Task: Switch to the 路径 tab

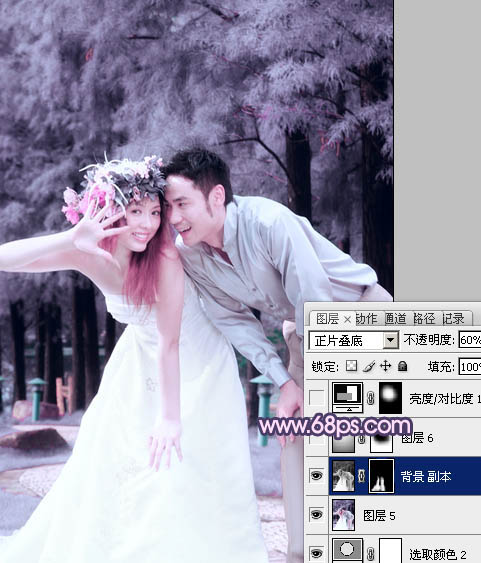Action: [x=424, y=318]
